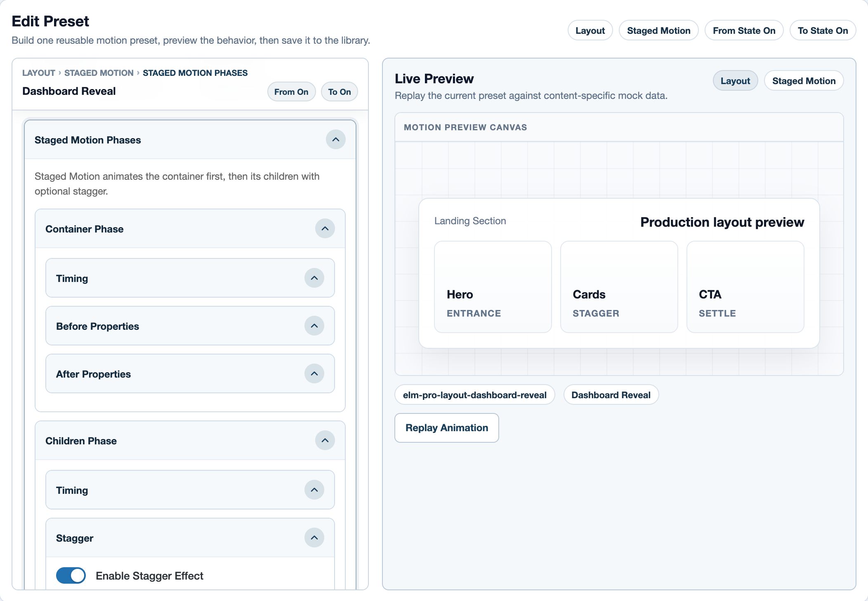Toggle the Container Phase Timing chevron

coord(314,278)
